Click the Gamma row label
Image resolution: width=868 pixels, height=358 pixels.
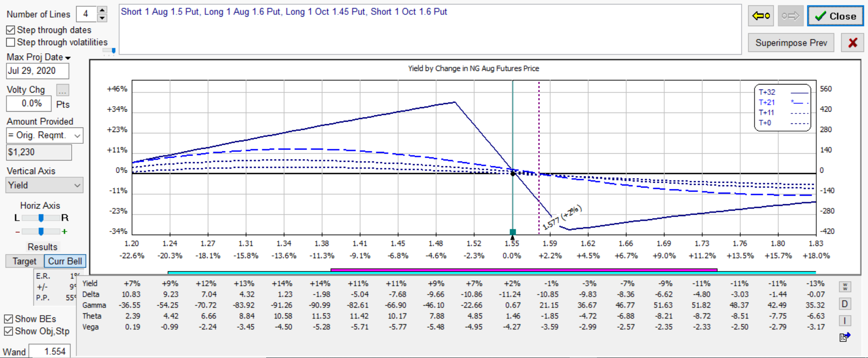point(94,305)
